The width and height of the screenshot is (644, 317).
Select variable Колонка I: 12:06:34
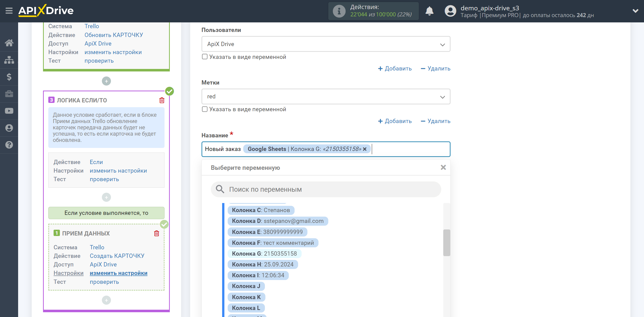(x=258, y=275)
